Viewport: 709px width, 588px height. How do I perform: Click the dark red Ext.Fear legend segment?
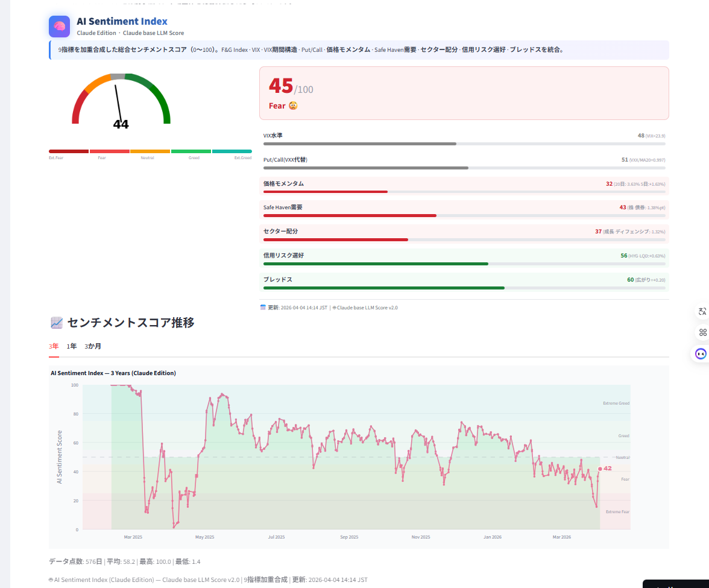(69, 151)
